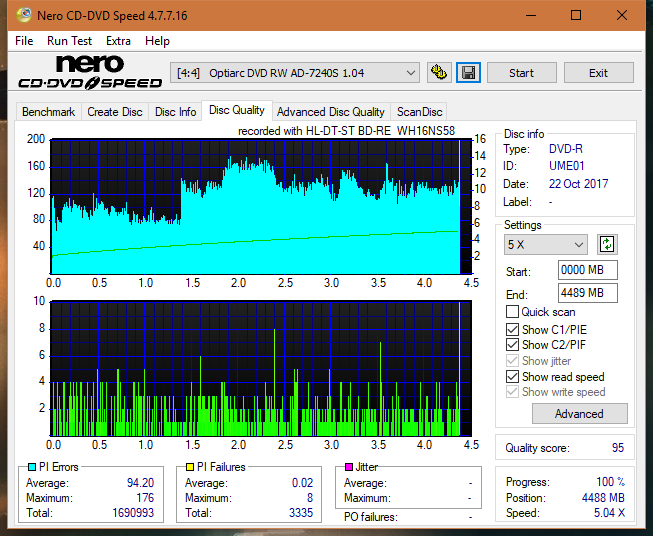Toggle the Show write speed checkbox
653x536 pixels.
pyautogui.click(x=512, y=392)
